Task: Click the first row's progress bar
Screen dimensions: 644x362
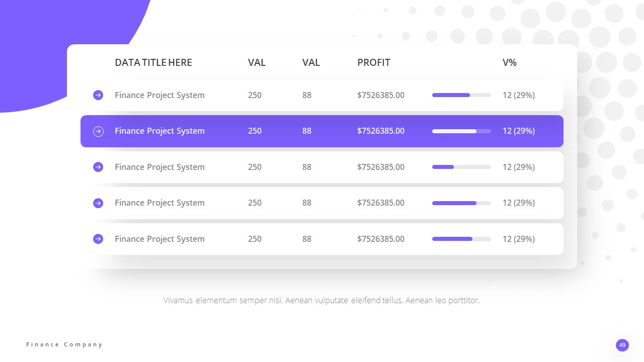Action: (461, 95)
